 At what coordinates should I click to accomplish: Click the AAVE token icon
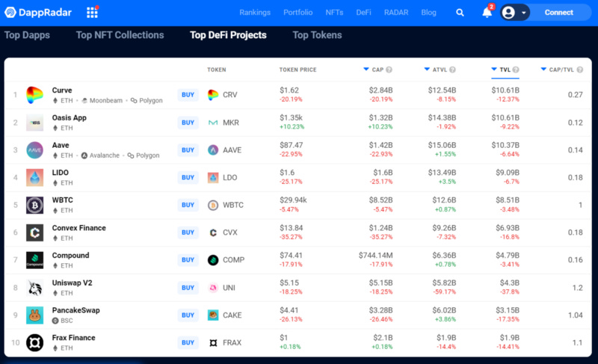pyautogui.click(x=213, y=150)
